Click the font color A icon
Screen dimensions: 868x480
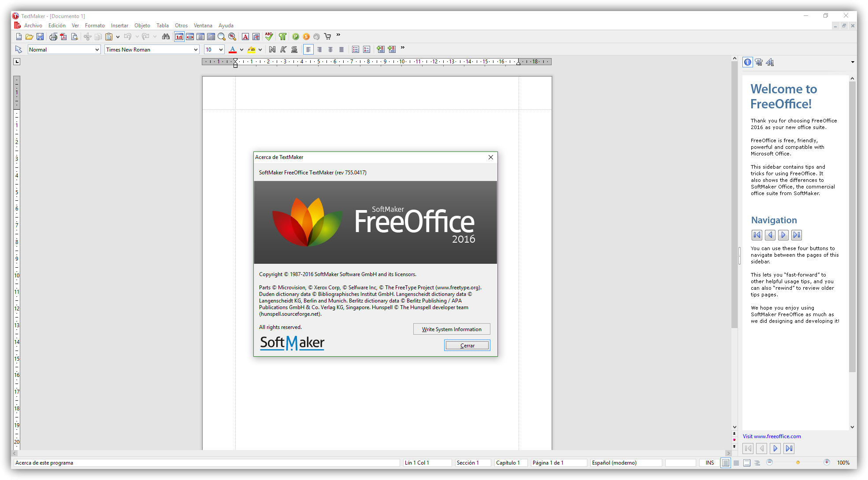tap(233, 49)
